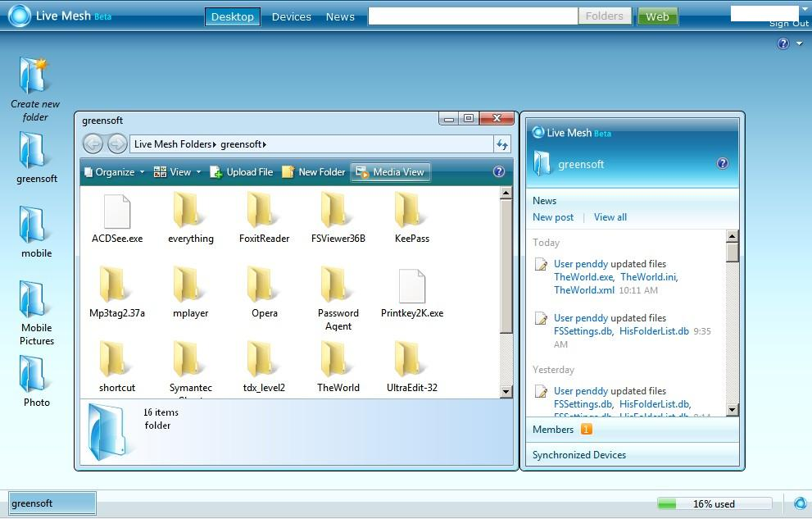Open the TheWorld.ini news link

[x=649, y=277]
